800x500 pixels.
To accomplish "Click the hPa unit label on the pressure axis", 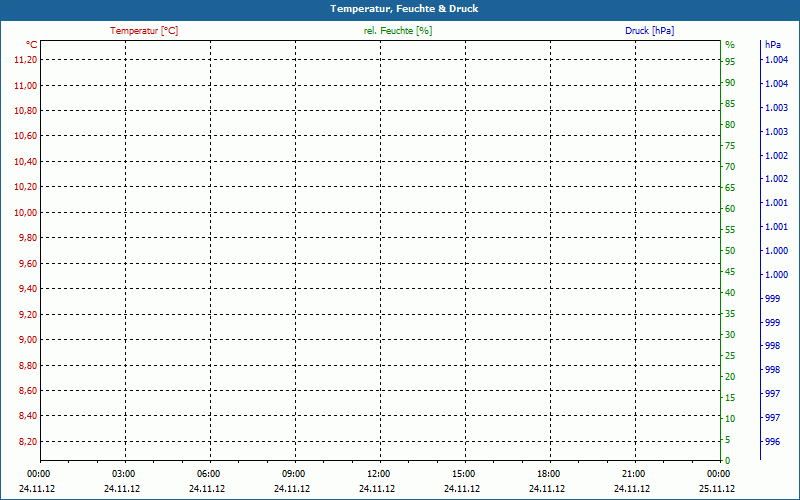I will click(772, 45).
